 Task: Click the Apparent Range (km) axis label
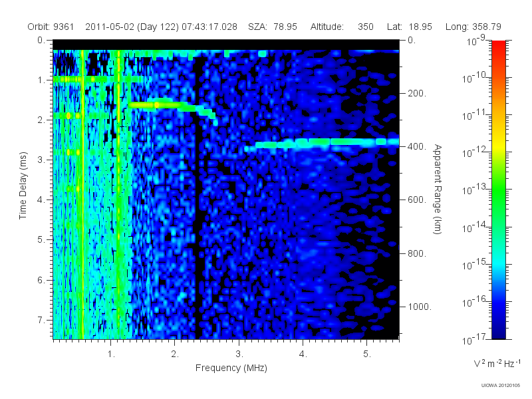[x=438, y=189]
